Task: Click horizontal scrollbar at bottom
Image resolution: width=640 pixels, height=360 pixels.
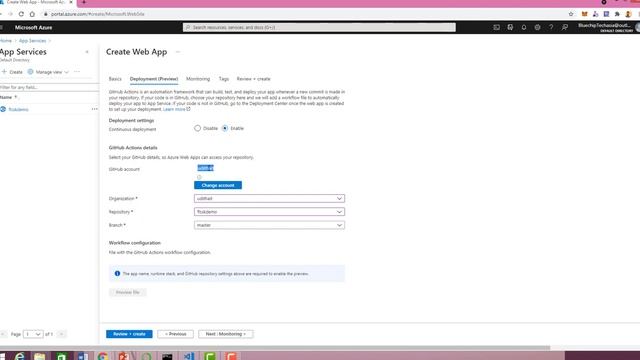Action: (275, 348)
